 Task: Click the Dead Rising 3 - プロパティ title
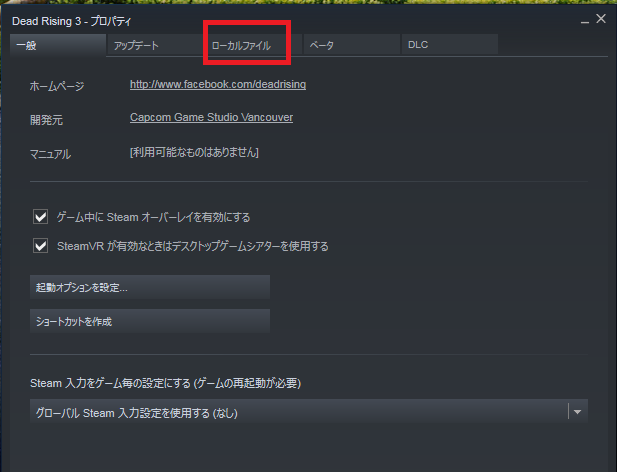72,21
